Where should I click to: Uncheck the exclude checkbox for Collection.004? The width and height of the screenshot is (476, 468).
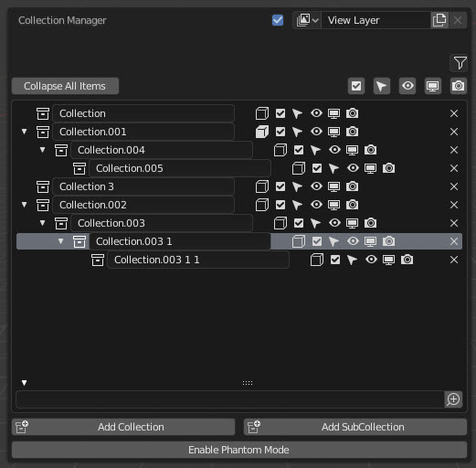coord(299,150)
